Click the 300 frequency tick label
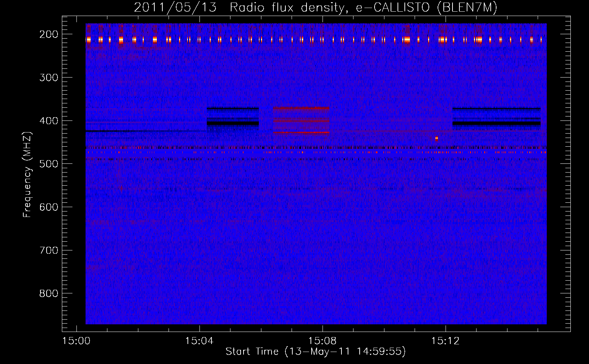 49,78
